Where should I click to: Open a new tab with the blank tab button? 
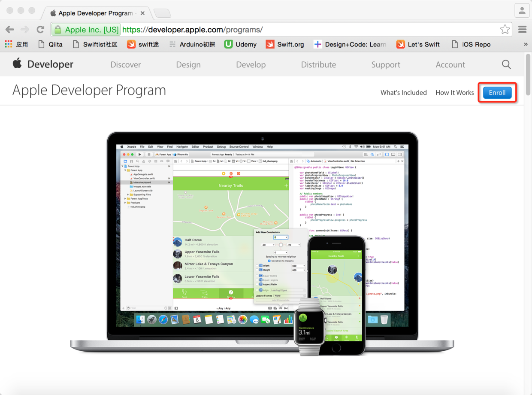point(162,13)
